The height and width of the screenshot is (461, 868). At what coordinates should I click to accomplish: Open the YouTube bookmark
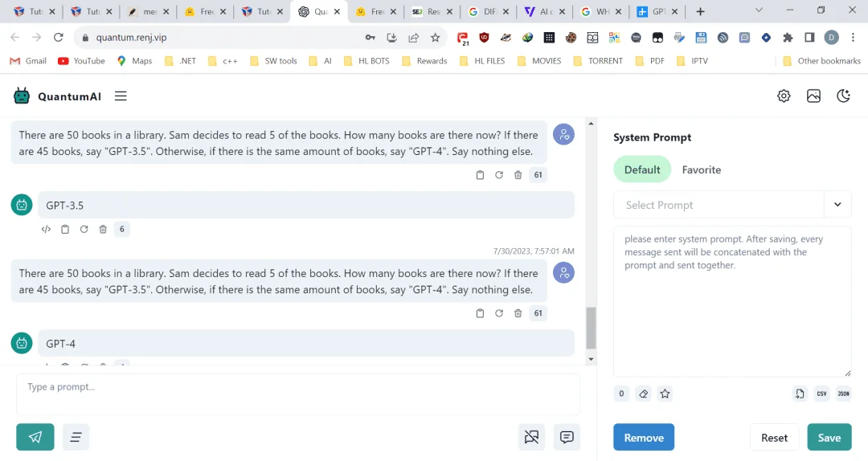coord(81,61)
